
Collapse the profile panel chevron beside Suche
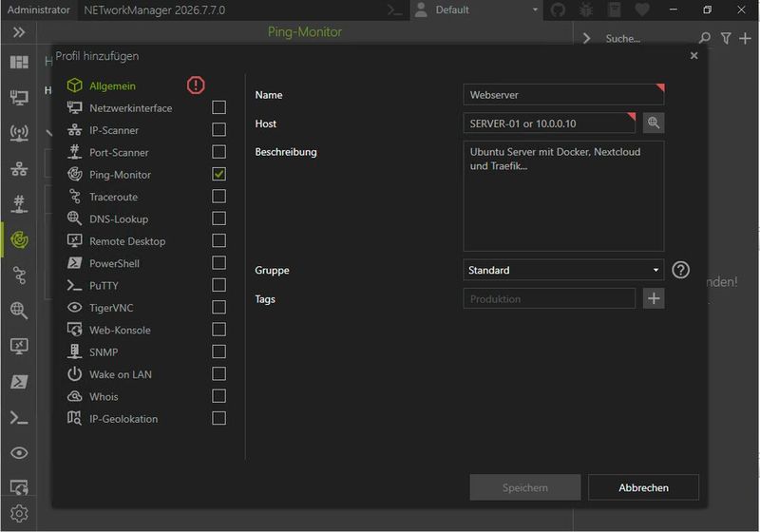pos(586,38)
